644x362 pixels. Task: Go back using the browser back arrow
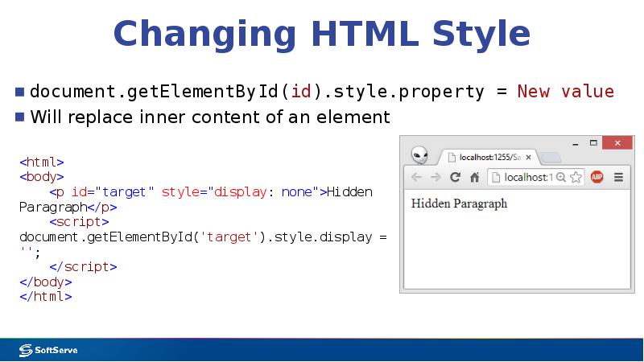[416, 177]
